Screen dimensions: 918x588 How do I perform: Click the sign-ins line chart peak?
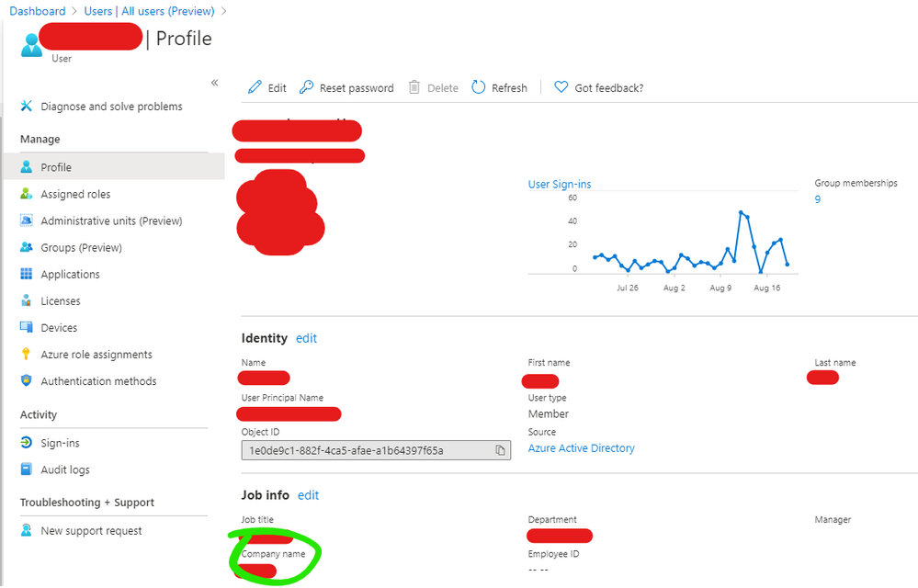[x=742, y=212]
